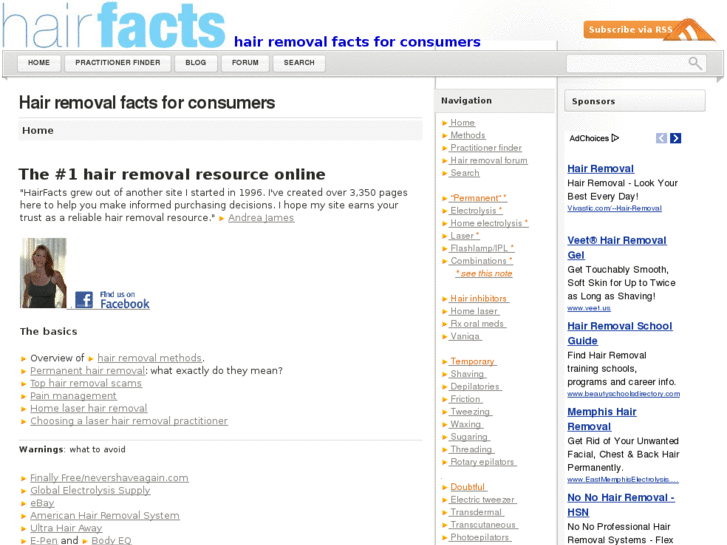Open Vaniqa sidebar link
The width and height of the screenshot is (727, 545).
(465, 336)
